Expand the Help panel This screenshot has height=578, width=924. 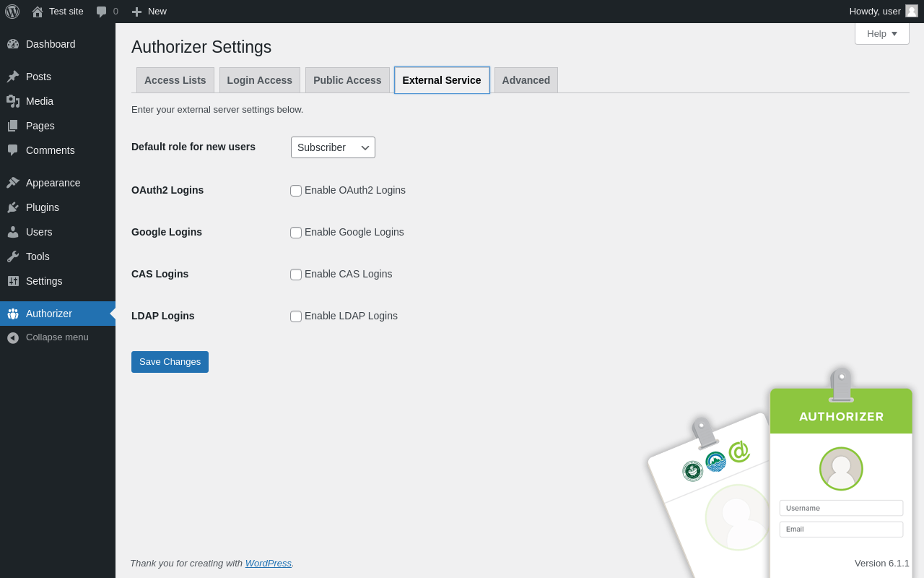click(882, 33)
